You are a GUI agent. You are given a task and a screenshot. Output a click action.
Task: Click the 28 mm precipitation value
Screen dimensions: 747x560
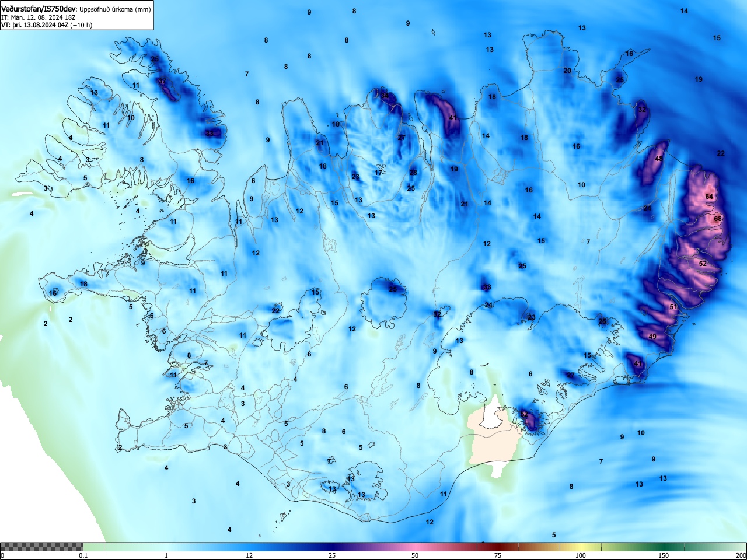coord(413,173)
